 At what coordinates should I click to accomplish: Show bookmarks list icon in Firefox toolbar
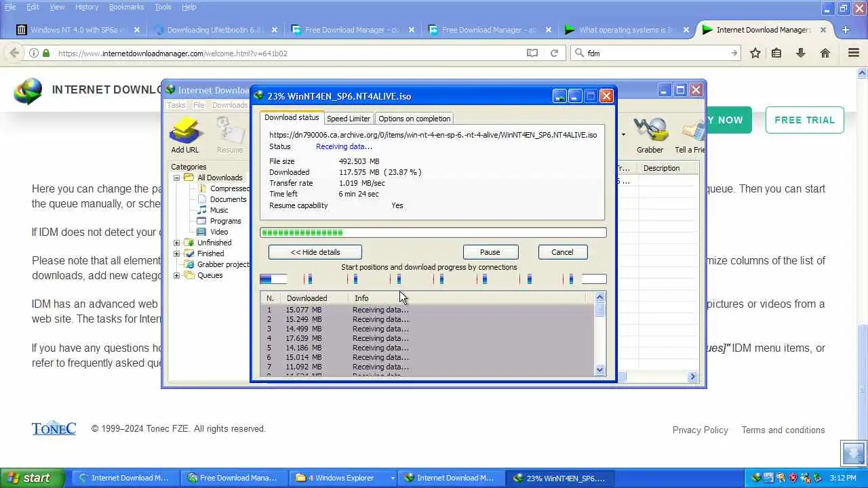tap(776, 53)
